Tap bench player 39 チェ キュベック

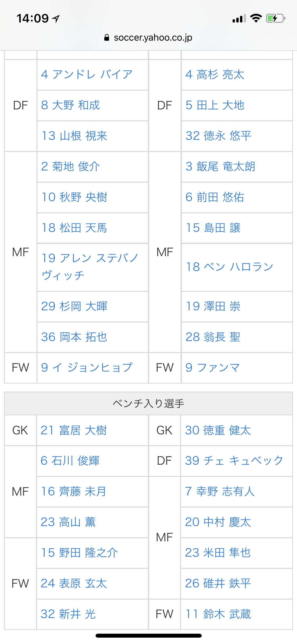(234, 461)
